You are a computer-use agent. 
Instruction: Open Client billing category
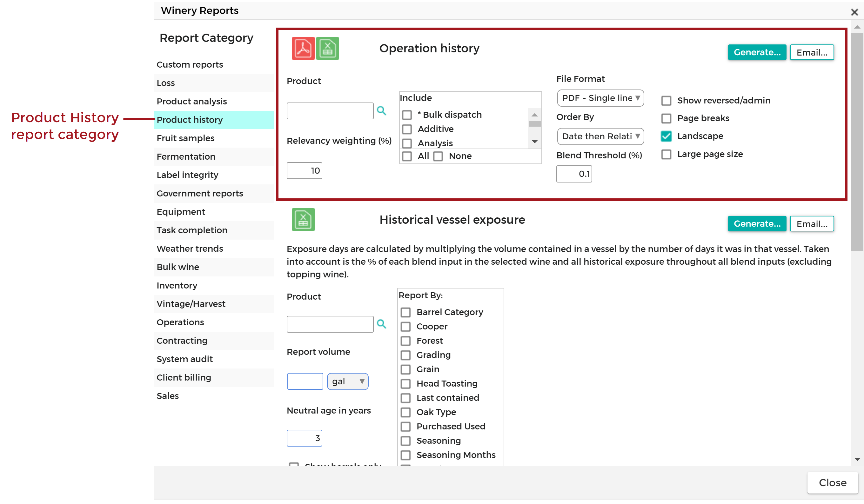pos(214,378)
